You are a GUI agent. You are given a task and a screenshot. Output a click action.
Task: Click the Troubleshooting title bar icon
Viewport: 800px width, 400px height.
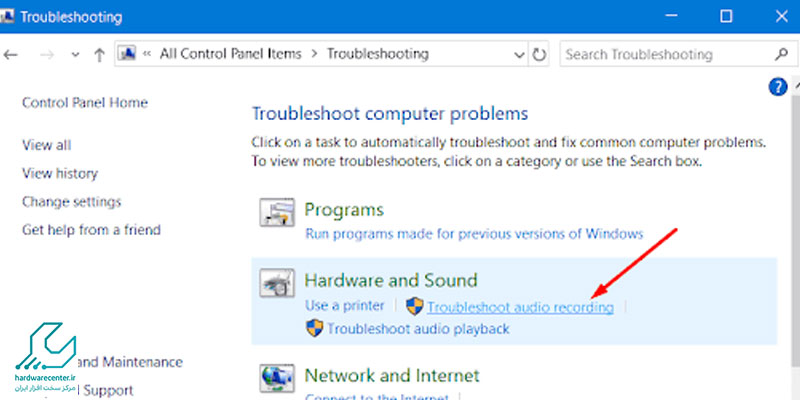(x=7, y=17)
